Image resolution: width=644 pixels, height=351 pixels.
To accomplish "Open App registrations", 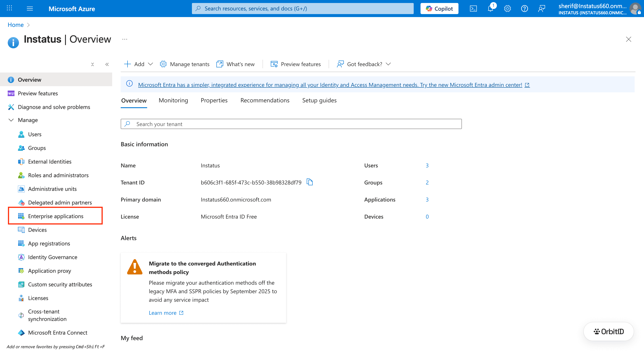I will click(x=49, y=243).
